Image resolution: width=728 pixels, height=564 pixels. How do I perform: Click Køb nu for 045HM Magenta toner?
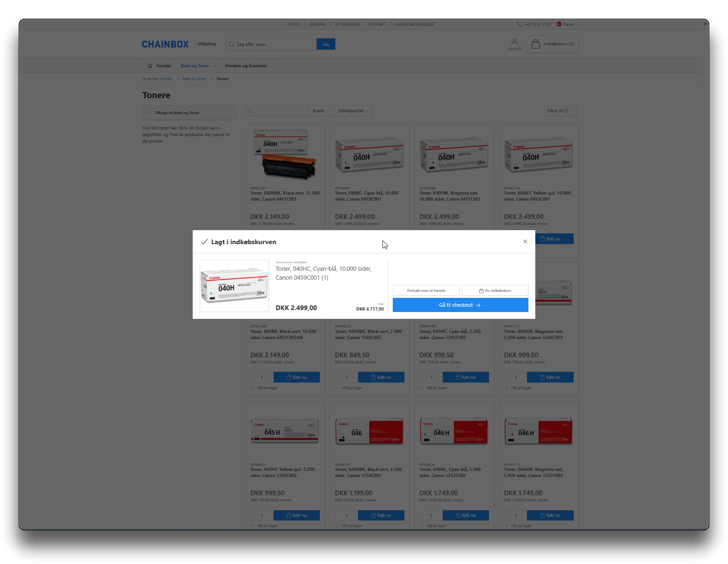[550, 377]
